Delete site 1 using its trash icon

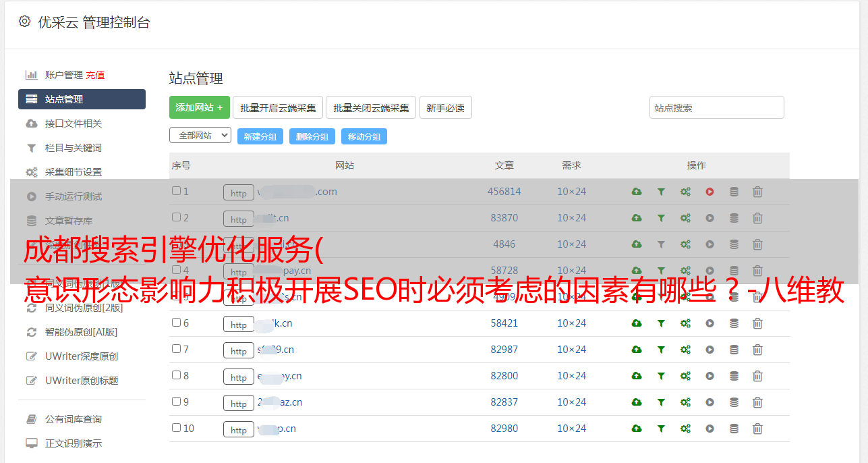click(x=757, y=192)
